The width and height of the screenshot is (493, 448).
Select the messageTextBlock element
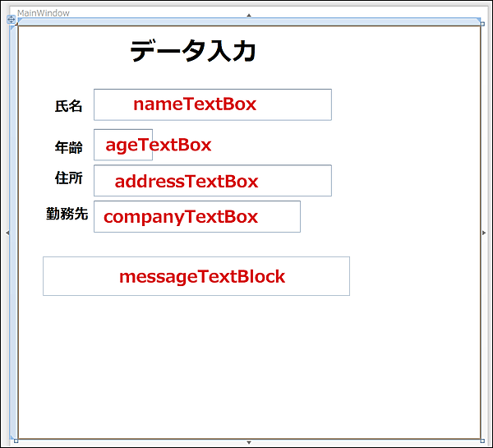click(196, 276)
